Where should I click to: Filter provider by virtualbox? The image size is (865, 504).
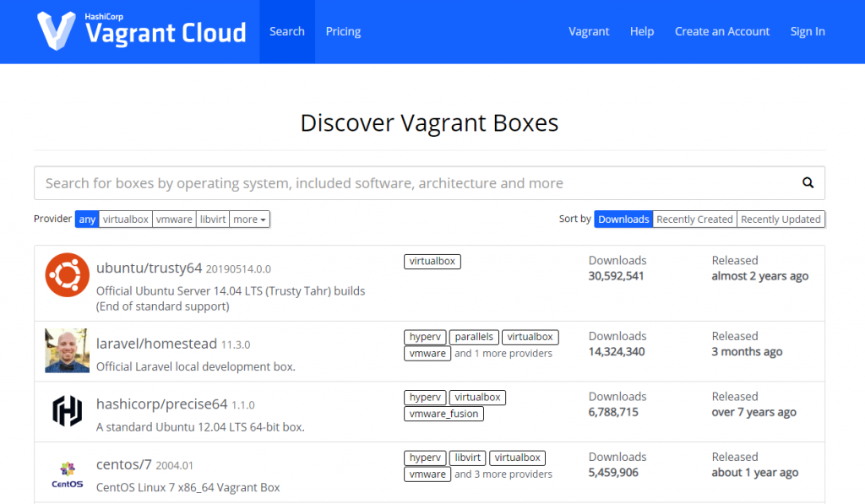[x=126, y=219]
